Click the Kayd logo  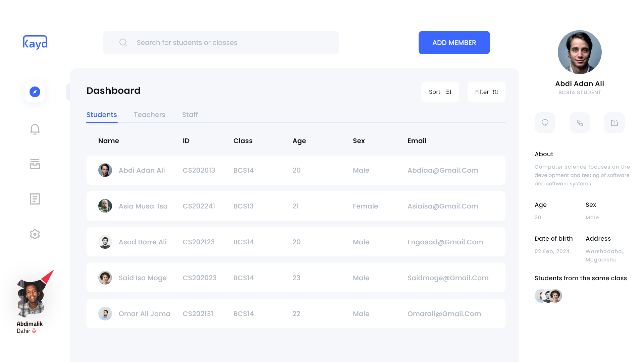click(35, 42)
